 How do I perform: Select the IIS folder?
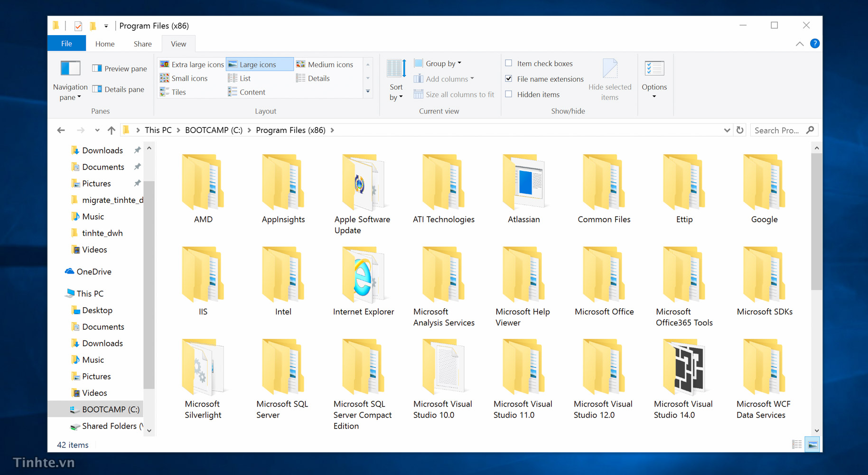(203, 281)
